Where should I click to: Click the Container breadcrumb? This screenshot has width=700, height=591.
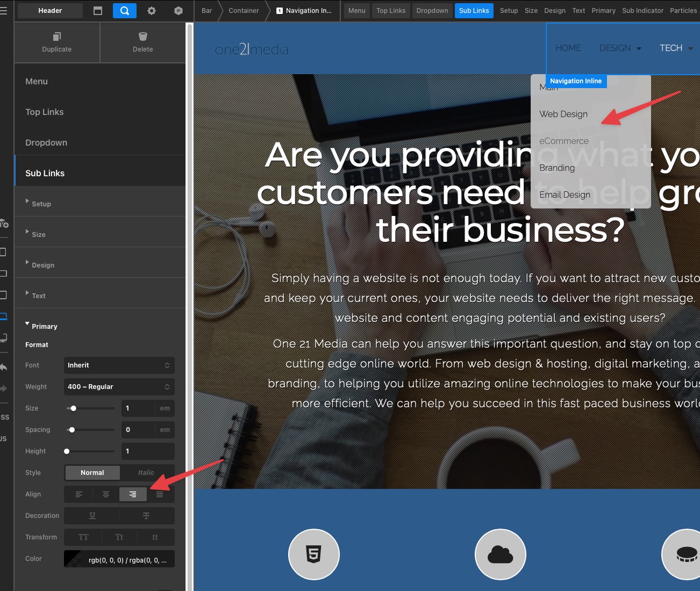tap(244, 11)
